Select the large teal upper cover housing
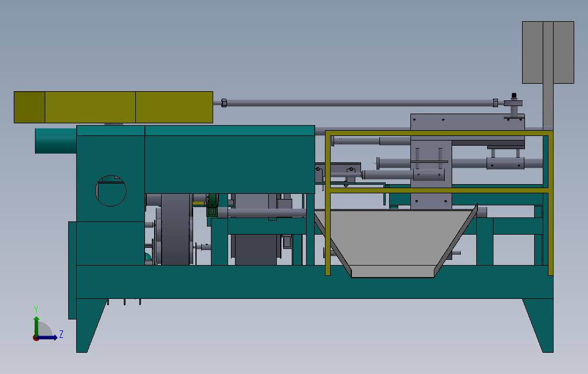588x374 pixels. click(x=229, y=159)
